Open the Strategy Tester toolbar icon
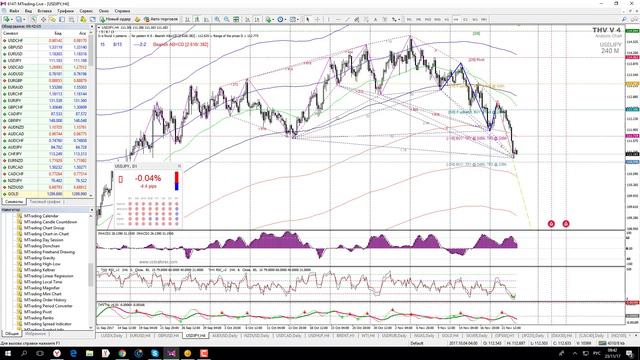 [71, 19]
